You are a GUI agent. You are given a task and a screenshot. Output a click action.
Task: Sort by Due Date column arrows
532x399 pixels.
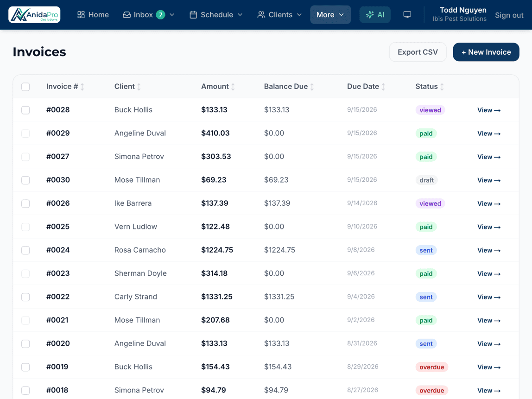pyautogui.click(x=383, y=87)
